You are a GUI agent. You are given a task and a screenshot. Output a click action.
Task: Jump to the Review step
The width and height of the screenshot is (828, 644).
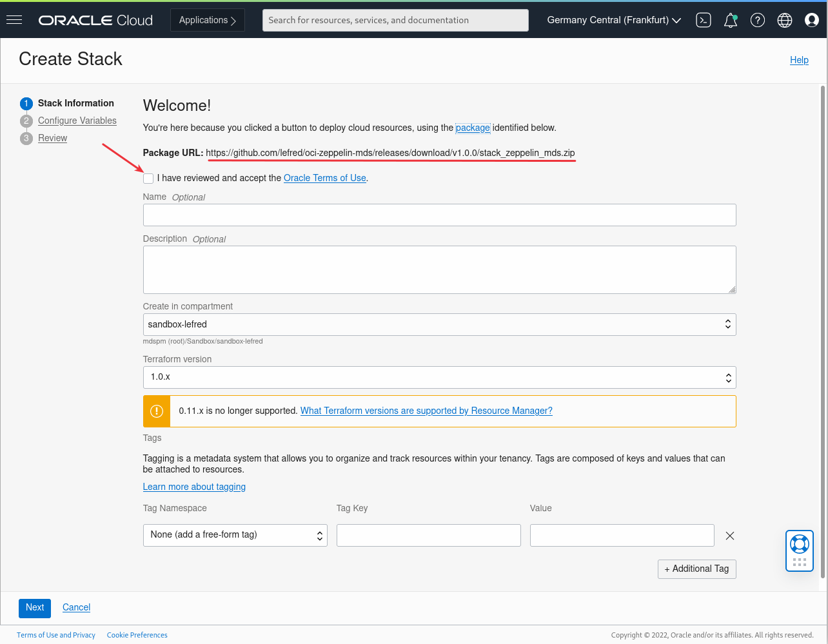pyautogui.click(x=53, y=138)
